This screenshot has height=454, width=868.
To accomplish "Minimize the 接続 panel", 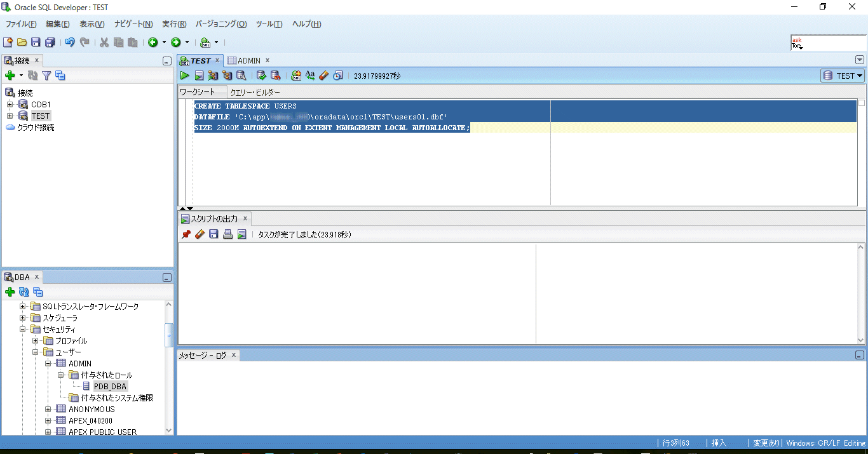I will pos(166,61).
